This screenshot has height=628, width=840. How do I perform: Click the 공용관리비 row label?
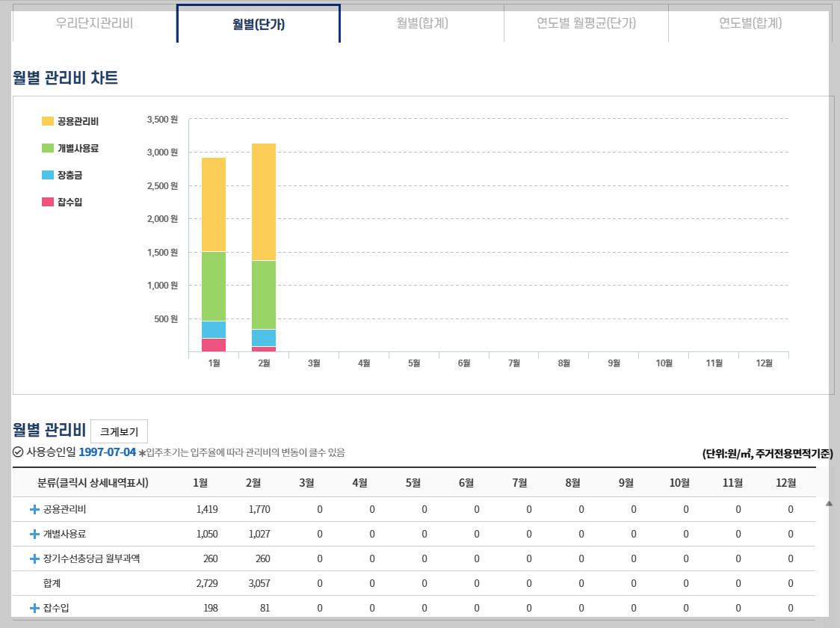click(x=64, y=510)
